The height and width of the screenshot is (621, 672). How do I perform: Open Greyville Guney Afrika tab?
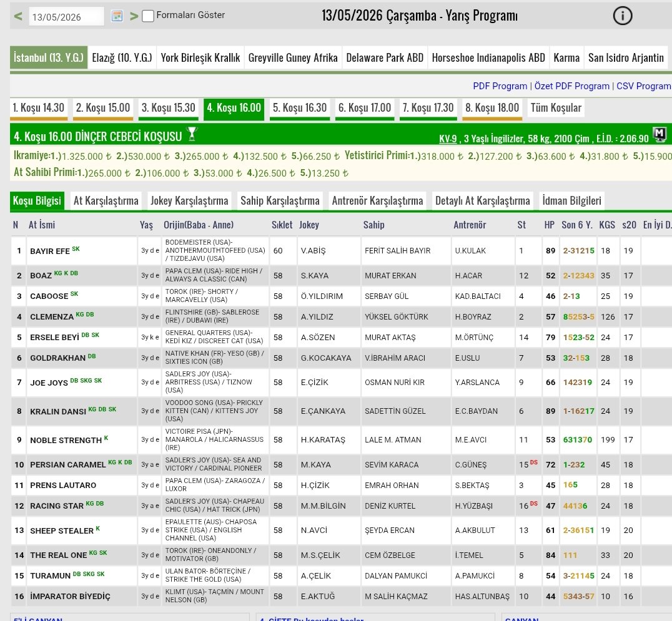point(293,57)
